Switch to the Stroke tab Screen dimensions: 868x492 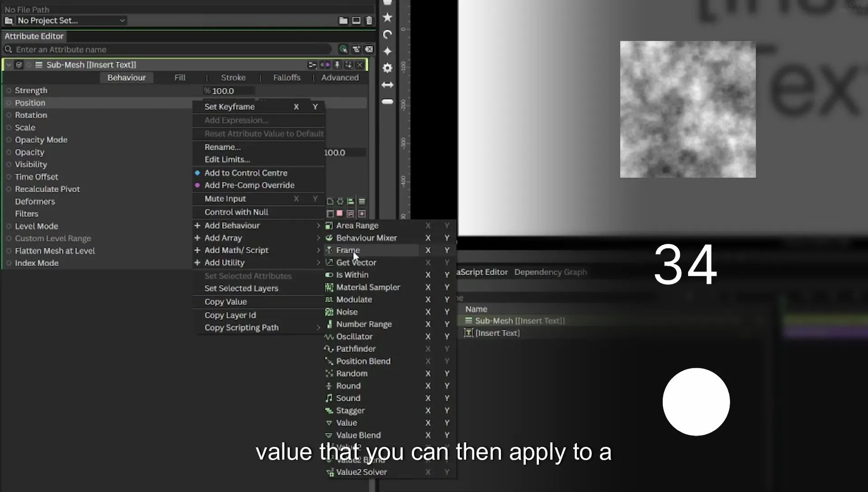pyautogui.click(x=233, y=78)
